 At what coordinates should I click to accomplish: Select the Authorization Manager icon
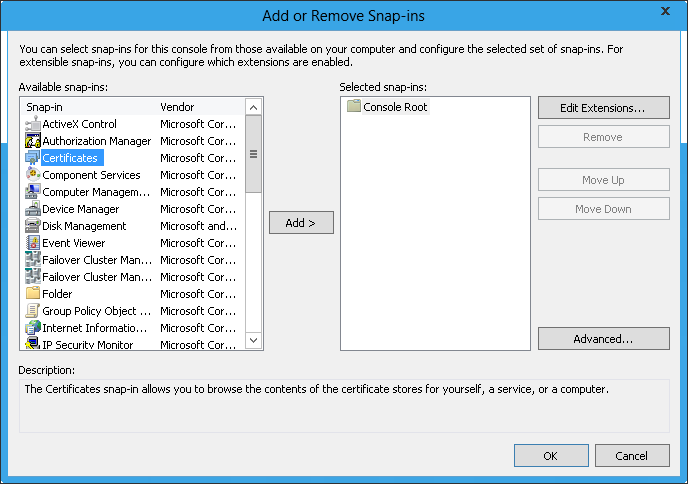33,141
